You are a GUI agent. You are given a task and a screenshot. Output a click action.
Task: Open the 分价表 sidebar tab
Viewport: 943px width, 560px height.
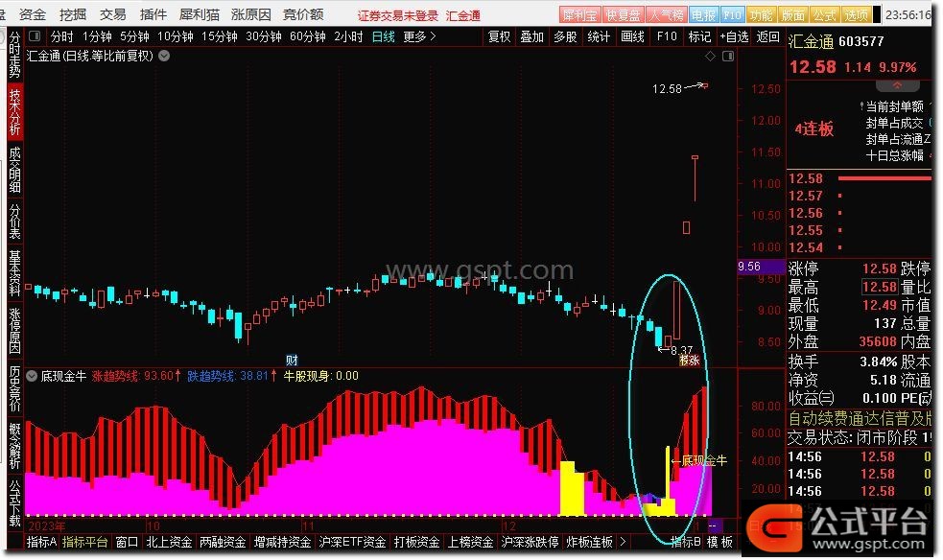(x=14, y=222)
